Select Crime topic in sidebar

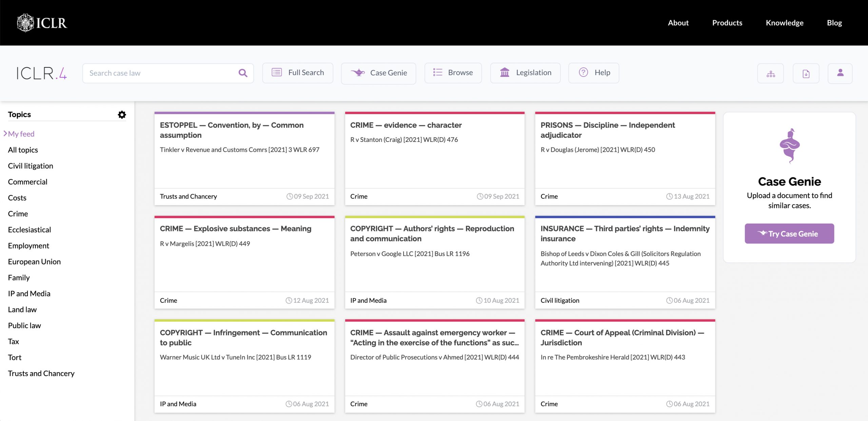[18, 214]
